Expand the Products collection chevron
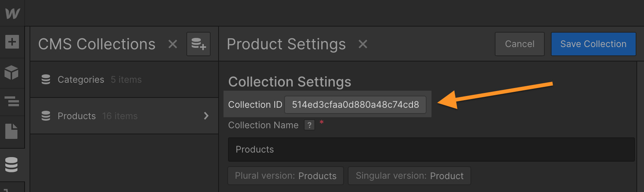644x192 pixels. point(206,116)
